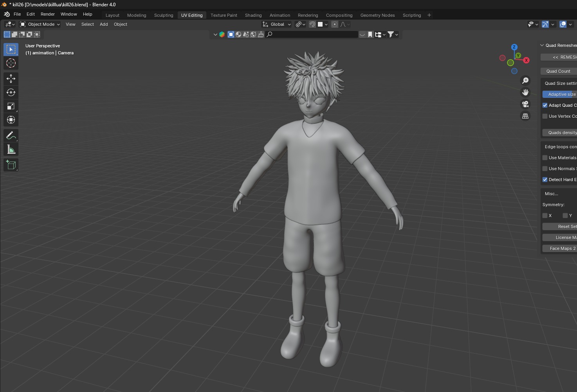Screen dimensions: 577x392
Task: Choose the Subtract Selection mode icon
Action: pyautogui.click(x=22, y=34)
